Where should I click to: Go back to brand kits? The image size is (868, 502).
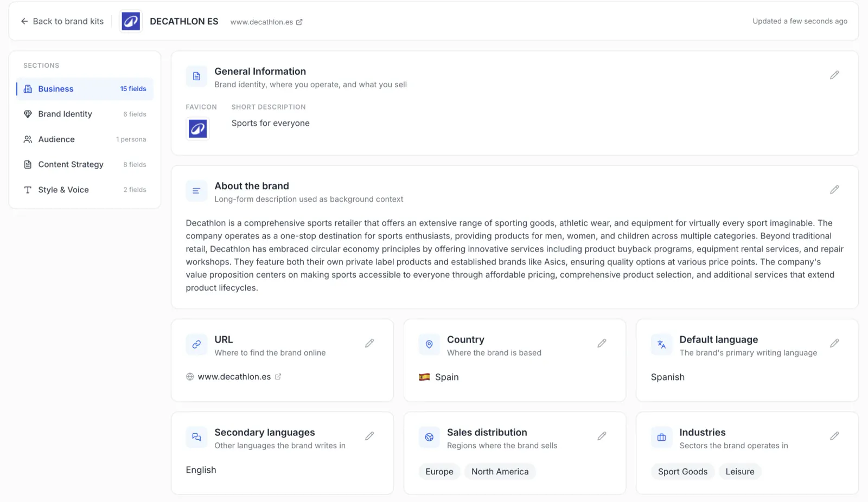pyautogui.click(x=62, y=21)
